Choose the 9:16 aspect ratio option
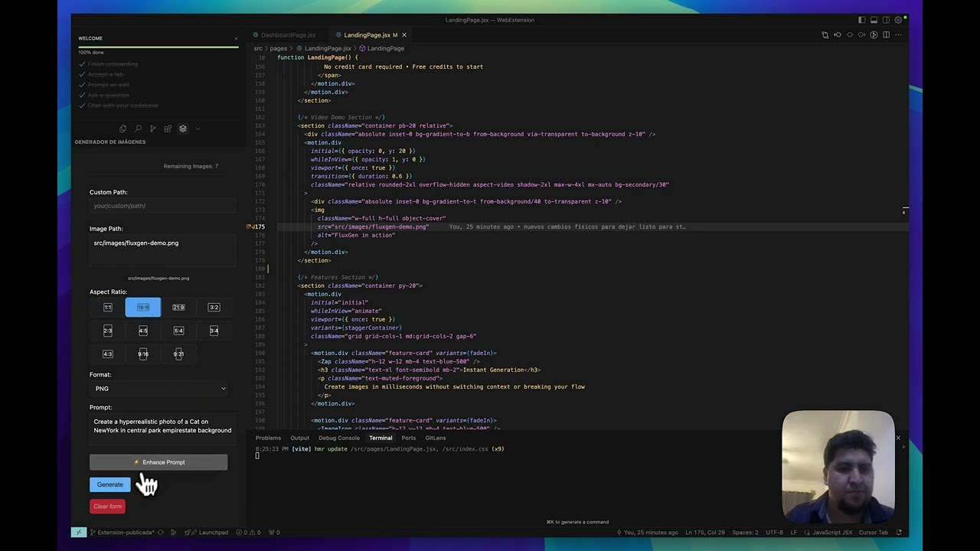 (143, 354)
